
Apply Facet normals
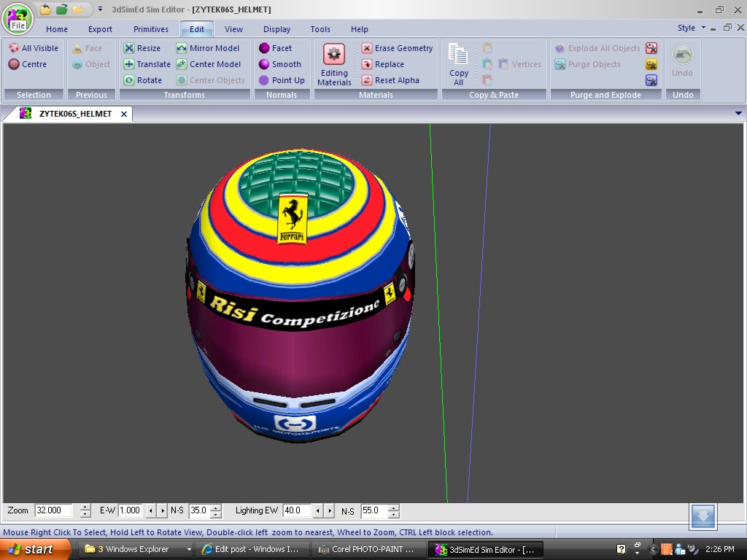click(275, 48)
